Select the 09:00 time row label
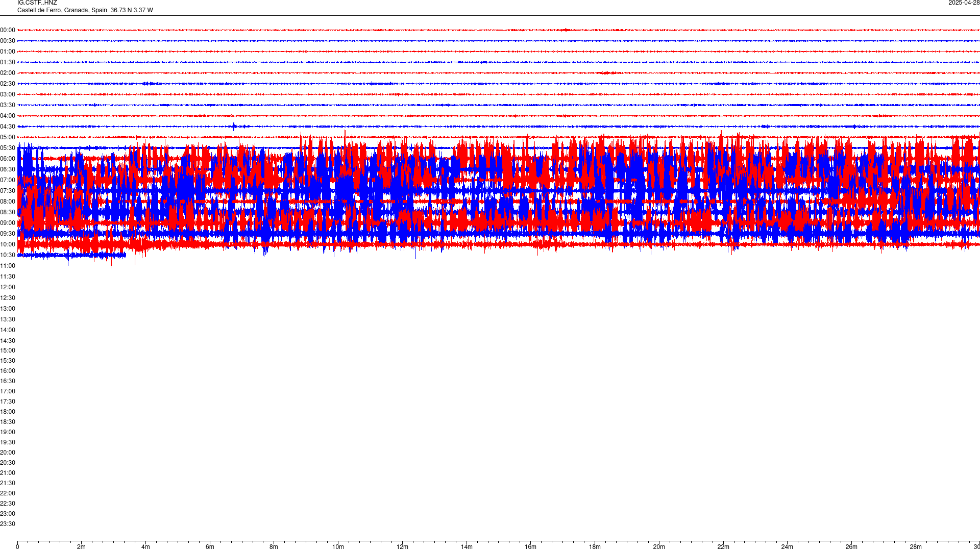This screenshot has width=980, height=551. point(8,223)
